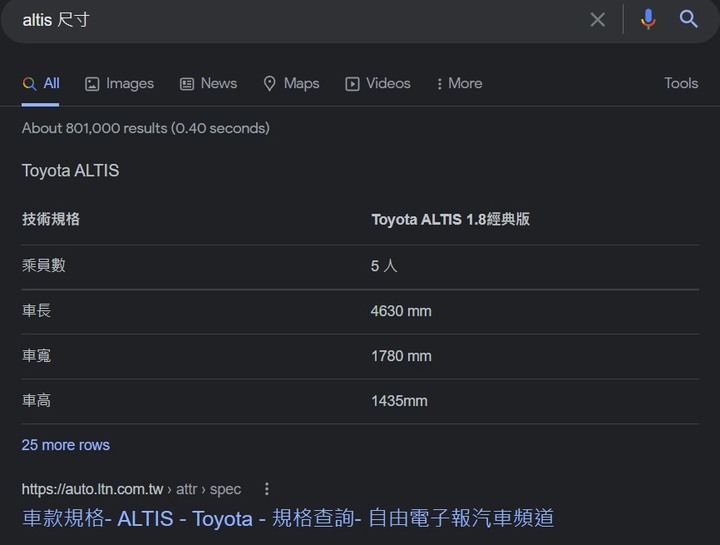Screen dimensions: 720x545
Task: Select the All results tab
Action: [x=41, y=84]
